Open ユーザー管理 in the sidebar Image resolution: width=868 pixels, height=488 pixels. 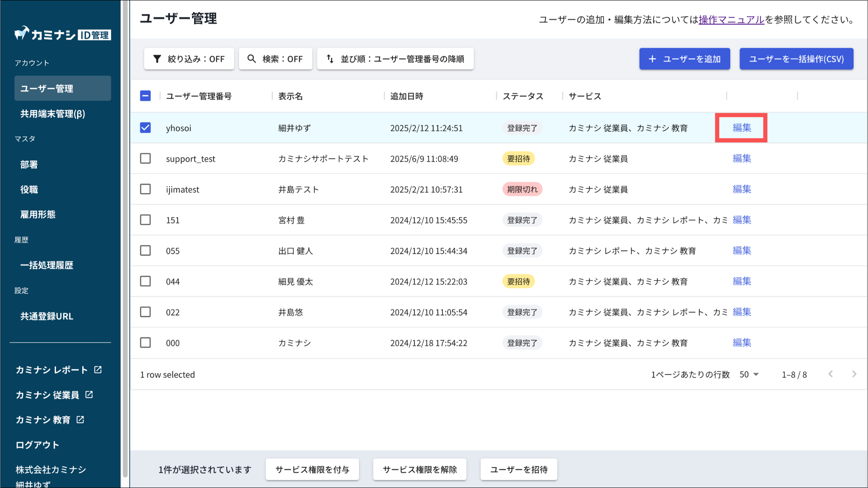[63, 88]
